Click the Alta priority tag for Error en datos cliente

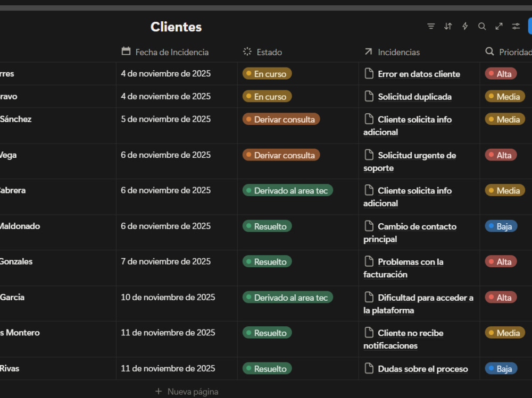click(x=501, y=73)
